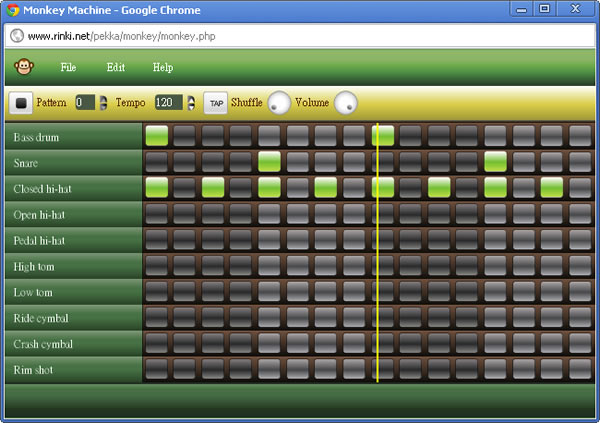Screen dimensions: 600x423
Task: Open the Edit menu
Action: pos(116,68)
